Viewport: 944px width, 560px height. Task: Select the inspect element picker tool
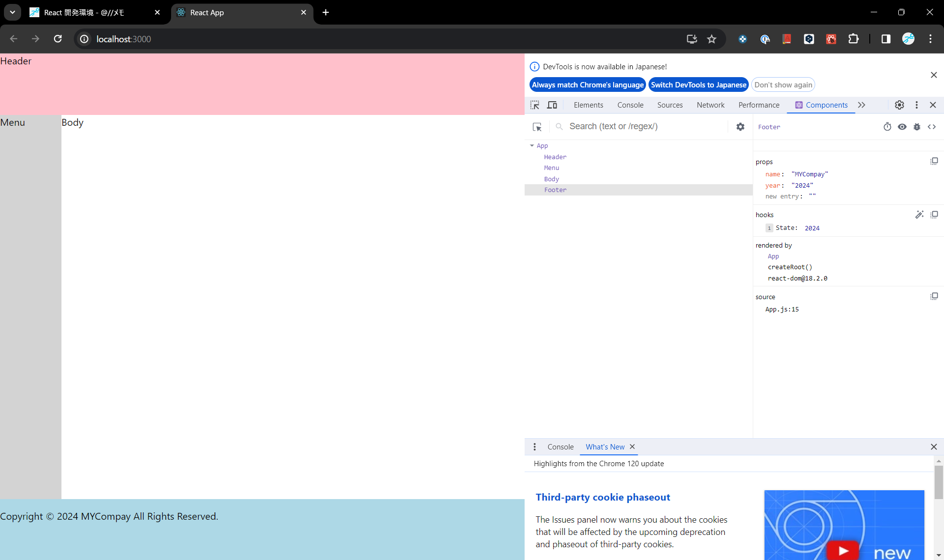coord(534,105)
